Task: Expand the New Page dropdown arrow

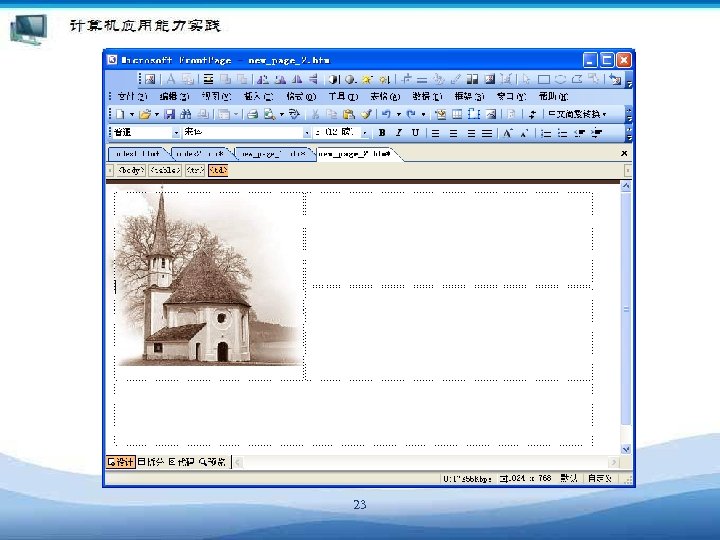Action: pos(132,114)
